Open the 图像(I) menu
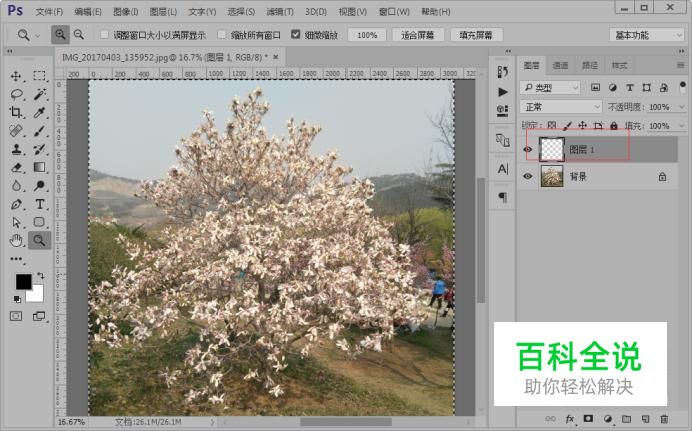Screen dimensions: 692x431 click(x=126, y=11)
